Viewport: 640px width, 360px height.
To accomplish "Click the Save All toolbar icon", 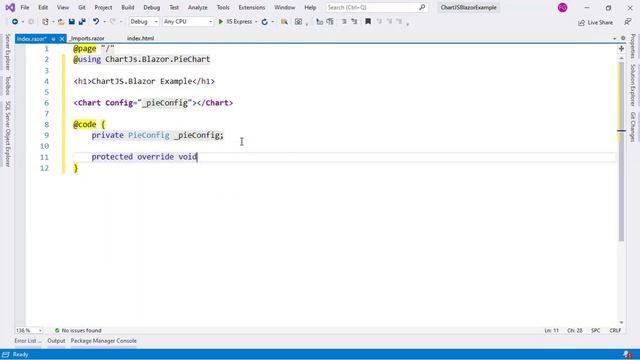I will click(82, 22).
